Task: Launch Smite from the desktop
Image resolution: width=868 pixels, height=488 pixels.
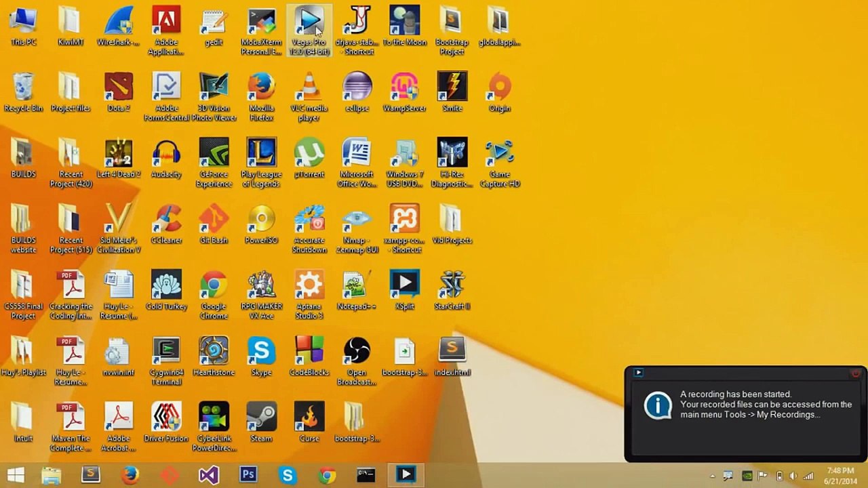Action: (452, 93)
